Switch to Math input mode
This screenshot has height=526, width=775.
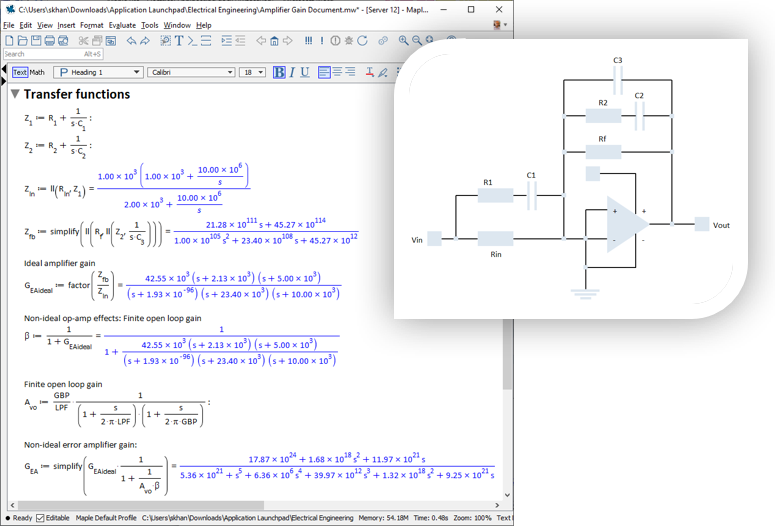[x=37, y=73]
